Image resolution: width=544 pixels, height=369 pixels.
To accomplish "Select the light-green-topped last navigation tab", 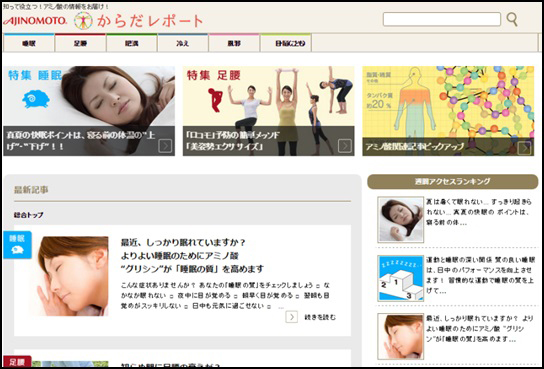I will [286, 43].
